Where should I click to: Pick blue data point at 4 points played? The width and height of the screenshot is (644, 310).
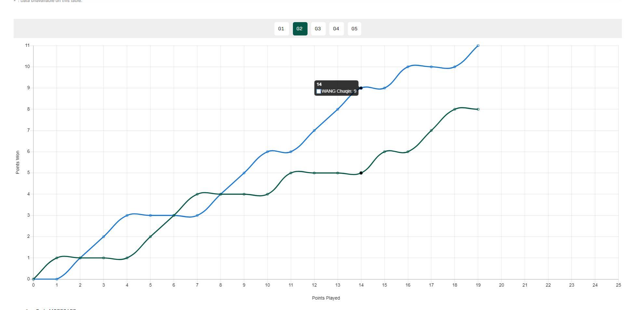click(127, 215)
